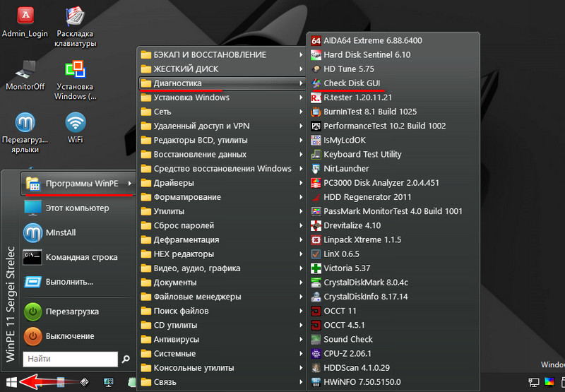Launch BurnInTest 8.1 Build 1025
565x392 pixels.
(x=393, y=112)
